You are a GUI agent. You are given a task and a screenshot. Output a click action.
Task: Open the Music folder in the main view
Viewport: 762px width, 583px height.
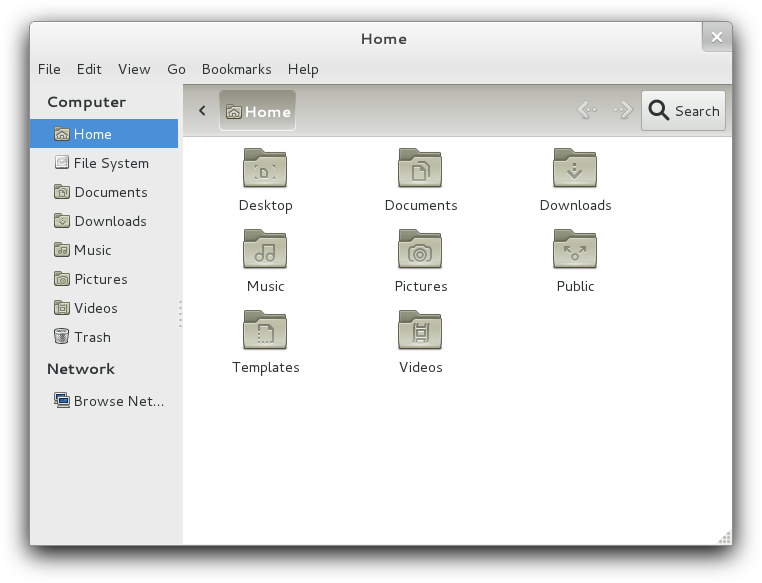(x=265, y=249)
